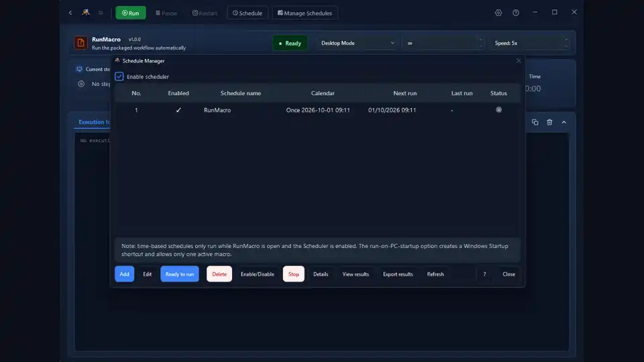Click the Pause button
The width and height of the screenshot is (644, 362).
(166, 13)
